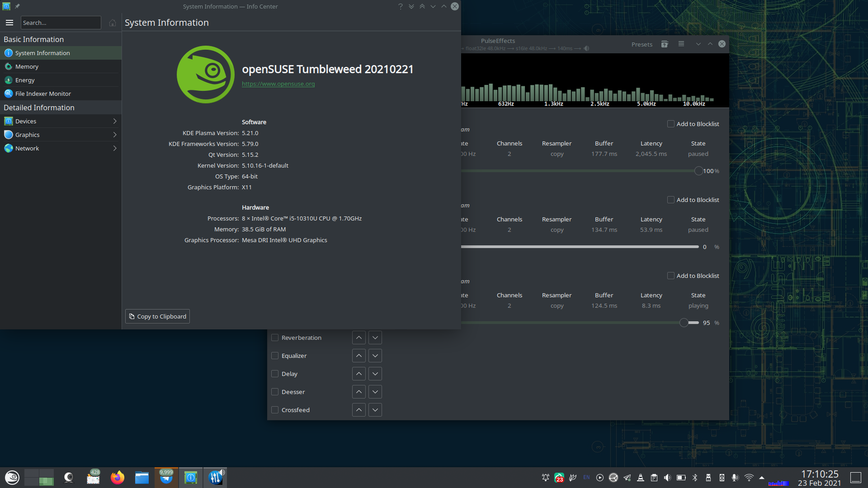The image size is (868, 488).
Task: Check second Add to Blocklist box
Action: point(671,200)
